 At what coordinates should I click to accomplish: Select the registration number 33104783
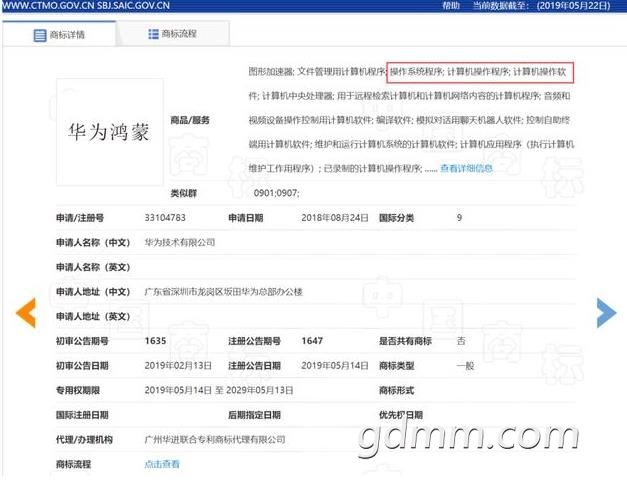[165, 218]
